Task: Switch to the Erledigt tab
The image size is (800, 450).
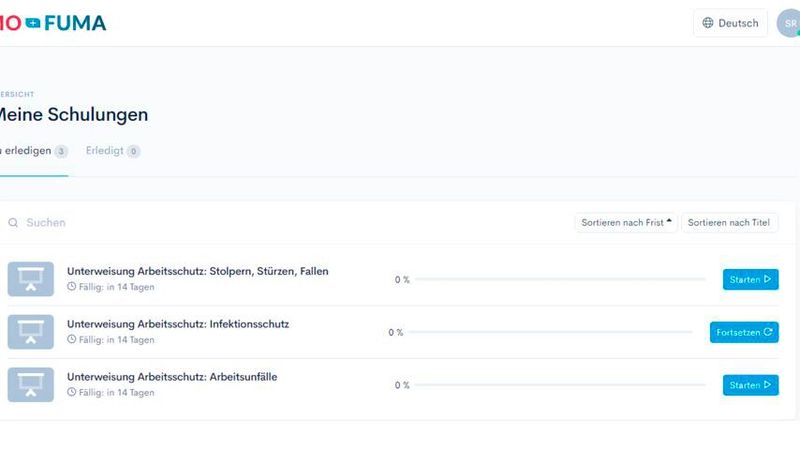Action: click(112, 151)
